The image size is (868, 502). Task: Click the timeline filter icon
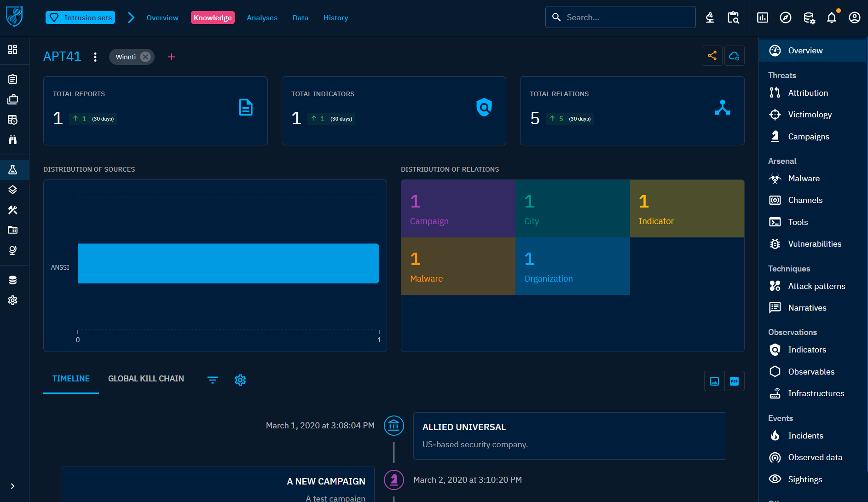click(213, 380)
